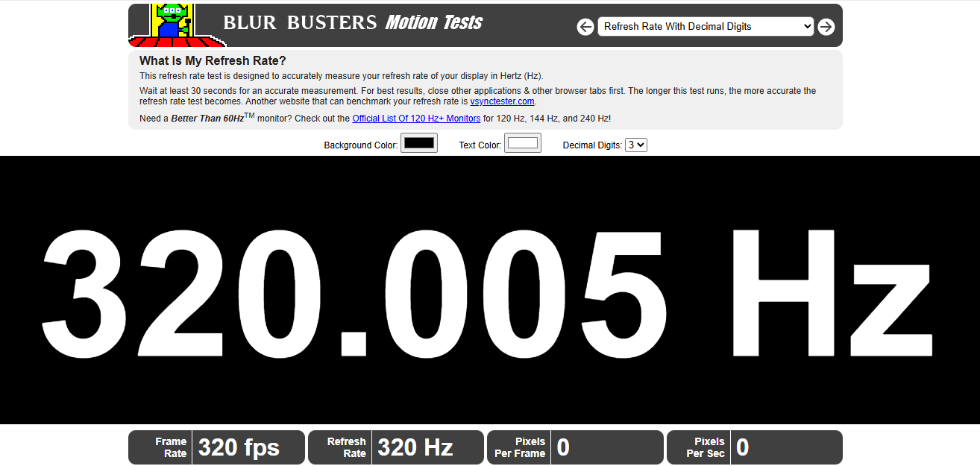
Task: Go to next test with right arrow
Action: pyautogui.click(x=826, y=27)
